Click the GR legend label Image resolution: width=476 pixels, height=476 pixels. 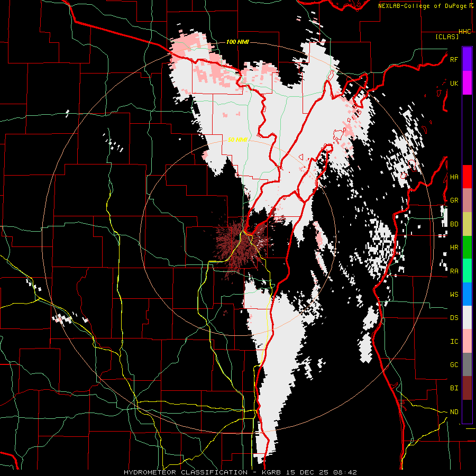click(454, 200)
